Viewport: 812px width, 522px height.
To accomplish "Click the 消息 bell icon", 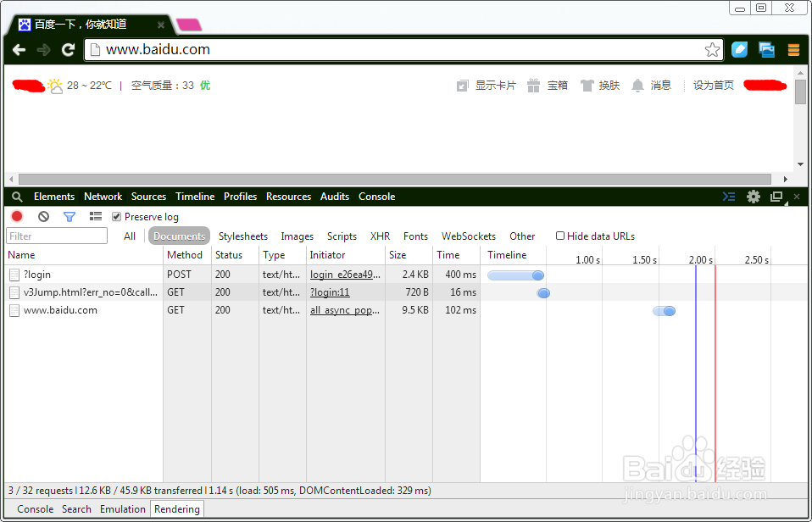I will (x=637, y=86).
